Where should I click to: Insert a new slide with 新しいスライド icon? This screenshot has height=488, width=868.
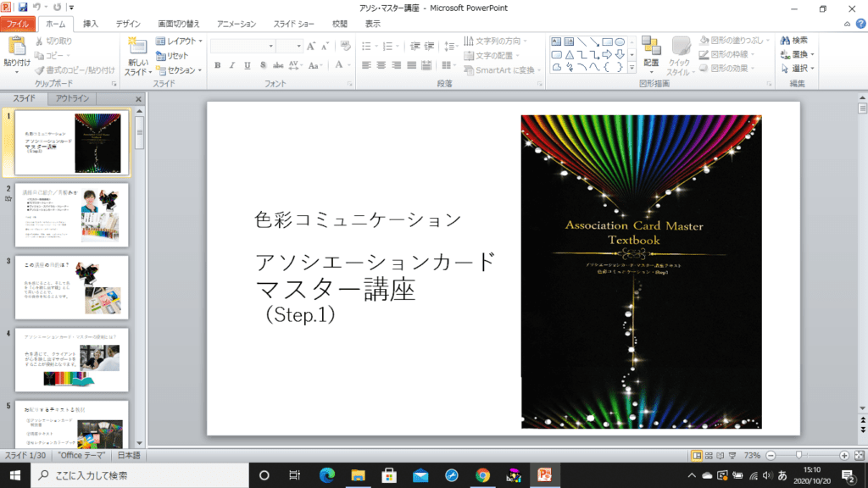pos(137,46)
